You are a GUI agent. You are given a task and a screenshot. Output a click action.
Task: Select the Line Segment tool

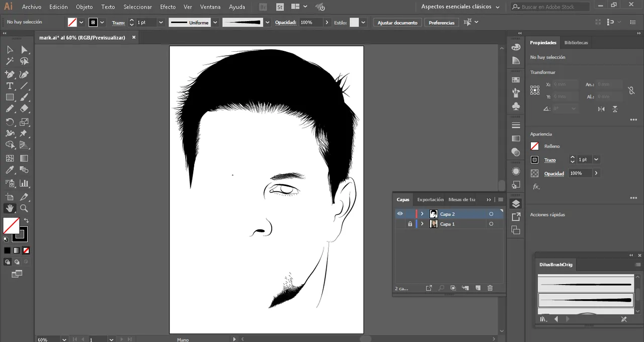pos(24,86)
